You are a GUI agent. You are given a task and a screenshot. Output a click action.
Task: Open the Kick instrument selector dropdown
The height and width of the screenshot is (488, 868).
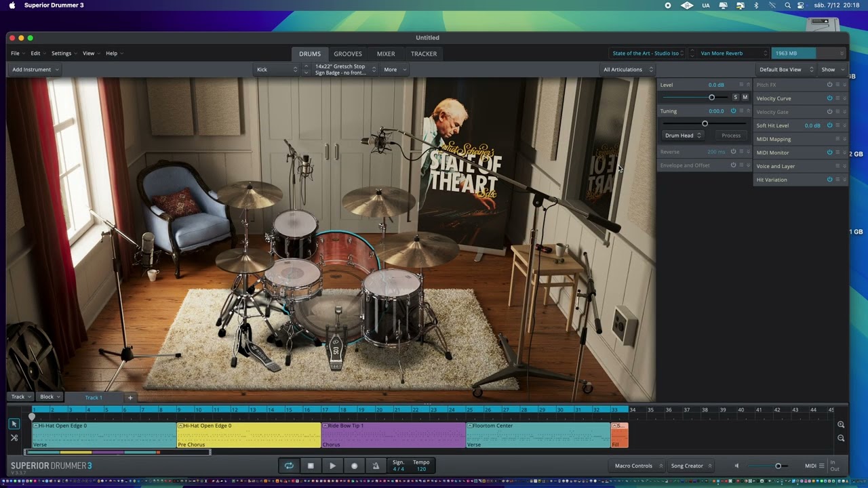(x=277, y=69)
